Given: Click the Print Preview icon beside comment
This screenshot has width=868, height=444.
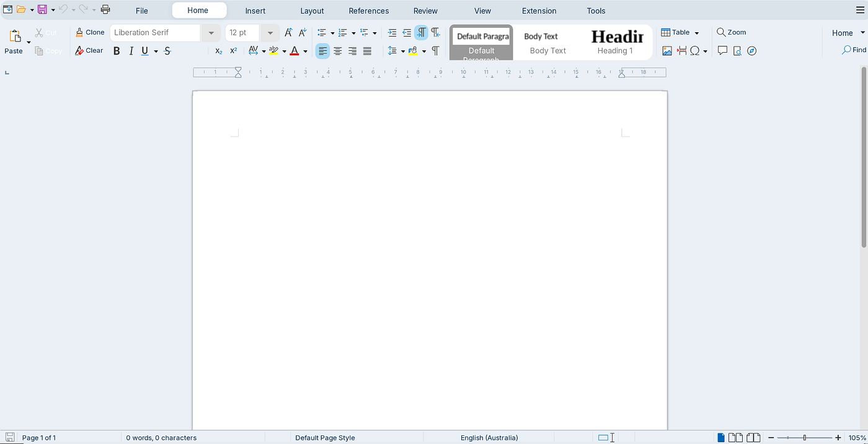Looking at the screenshot, I should pos(737,51).
